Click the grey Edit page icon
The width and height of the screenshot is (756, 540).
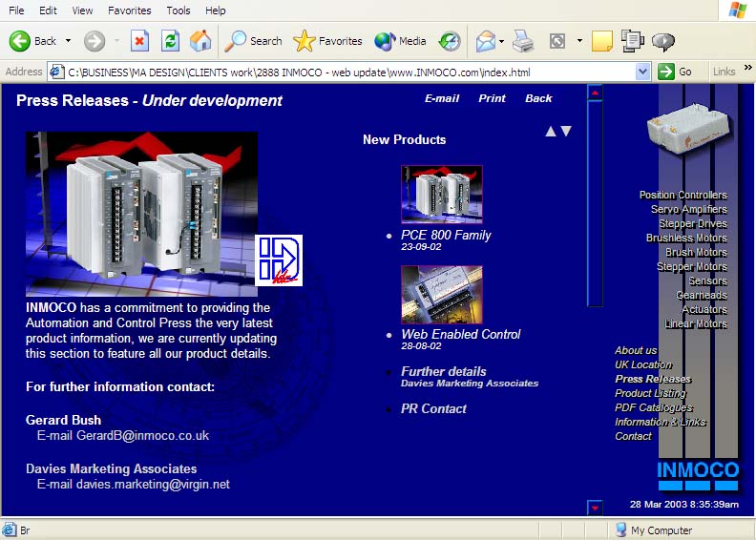point(557,41)
